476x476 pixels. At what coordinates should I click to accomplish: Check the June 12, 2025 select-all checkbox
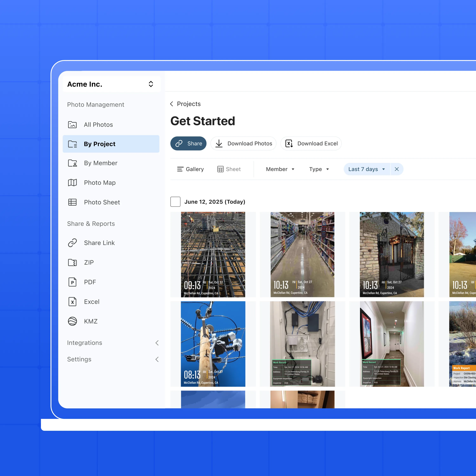click(x=175, y=202)
